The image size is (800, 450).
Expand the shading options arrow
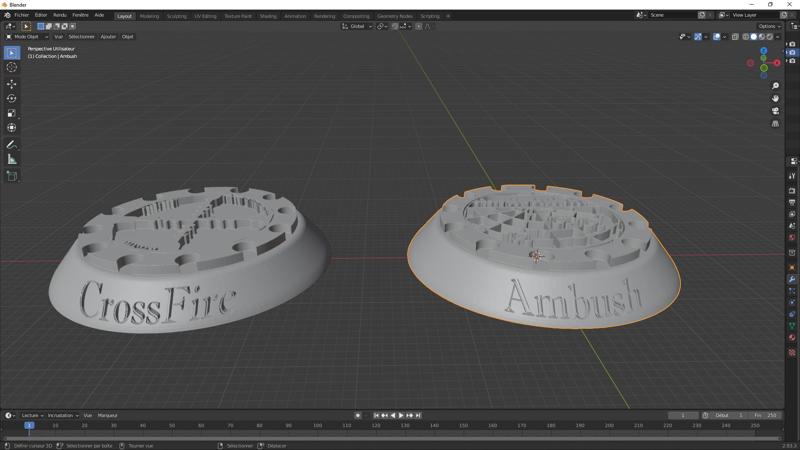tap(778, 37)
